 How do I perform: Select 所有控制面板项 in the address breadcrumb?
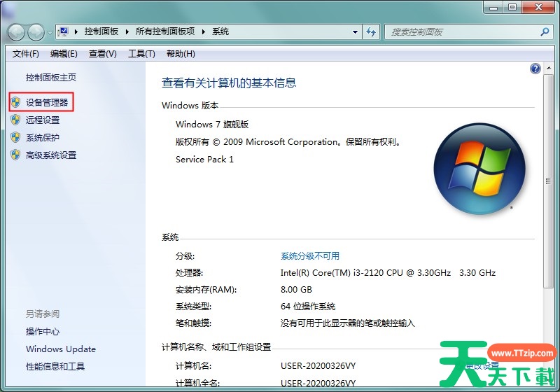tap(165, 31)
